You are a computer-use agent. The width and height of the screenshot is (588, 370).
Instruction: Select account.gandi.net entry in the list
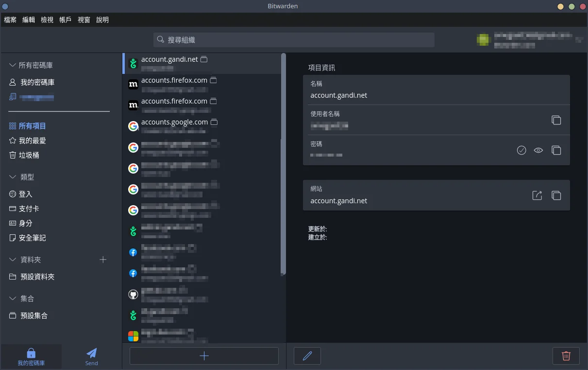pyautogui.click(x=202, y=63)
